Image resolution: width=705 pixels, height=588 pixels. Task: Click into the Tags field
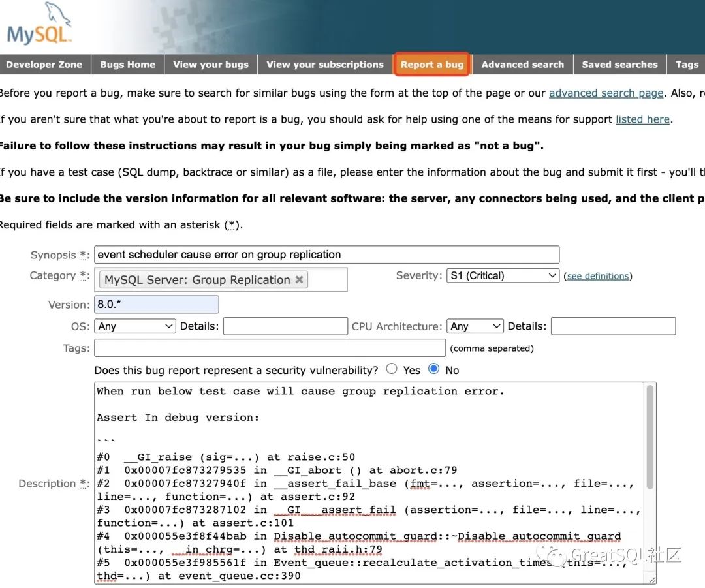tap(270, 348)
